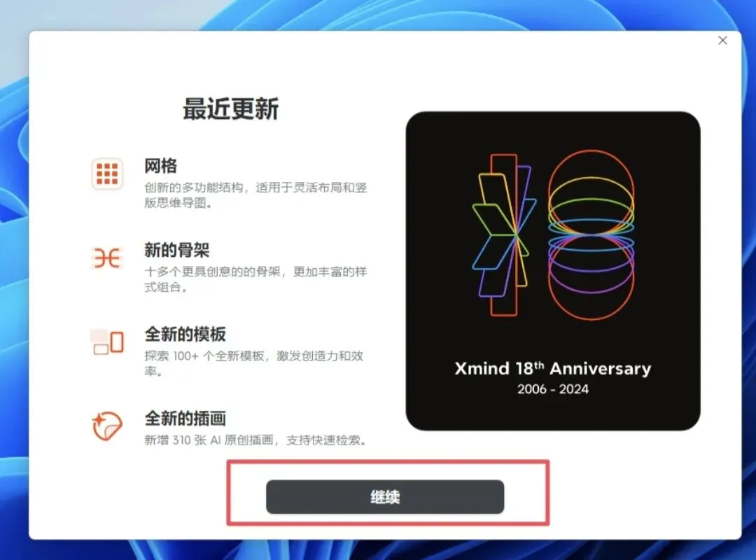
Task: Click the description text under 网格
Action: point(255,195)
